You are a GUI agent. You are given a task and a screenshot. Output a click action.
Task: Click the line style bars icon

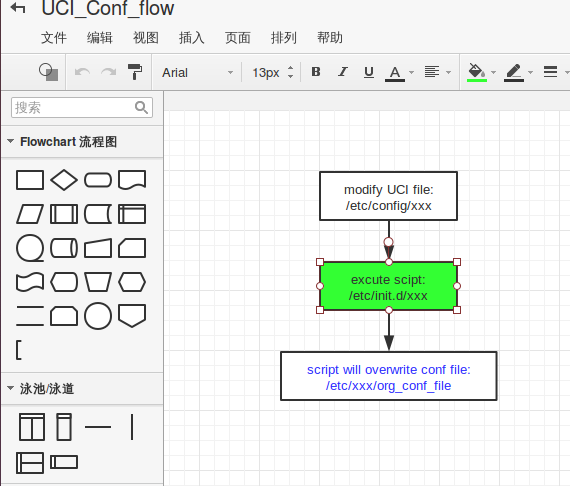tap(550, 72)
